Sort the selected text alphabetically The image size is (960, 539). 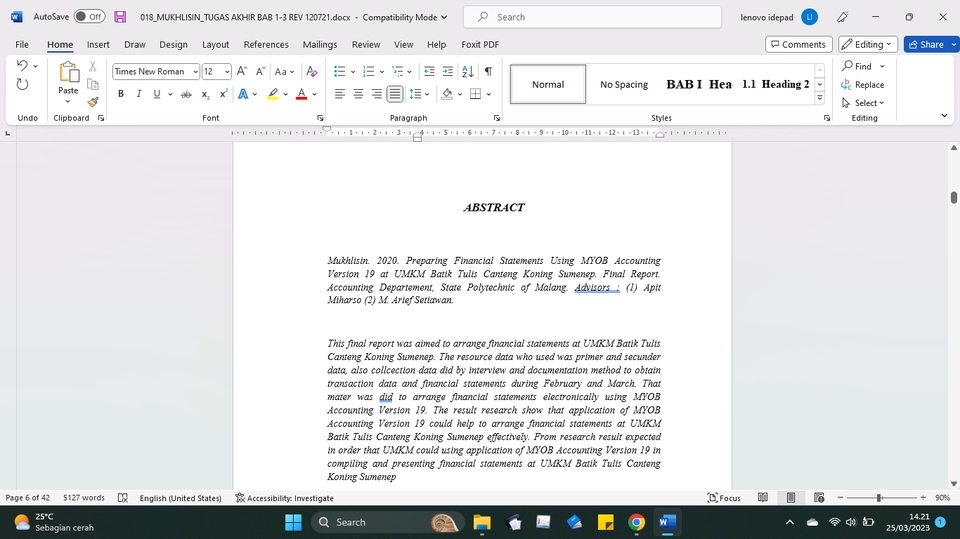pyautogui.click(x=468, y=71)
